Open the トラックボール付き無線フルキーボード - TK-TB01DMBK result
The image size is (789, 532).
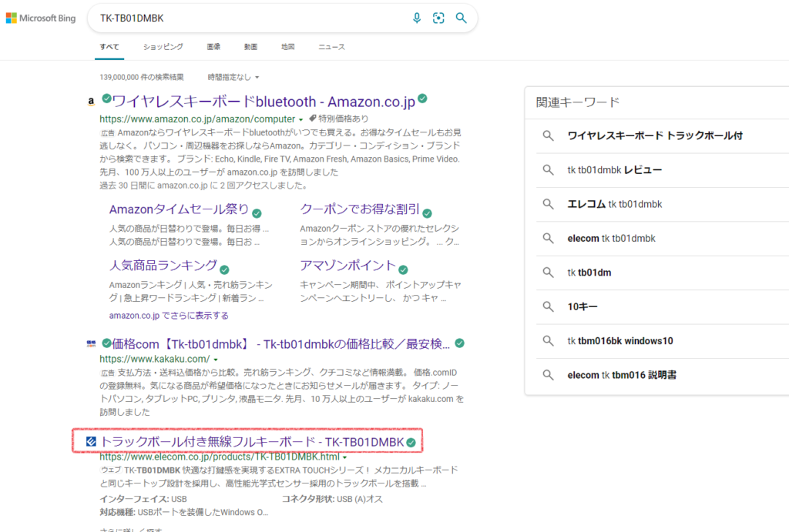coord(252,441)
